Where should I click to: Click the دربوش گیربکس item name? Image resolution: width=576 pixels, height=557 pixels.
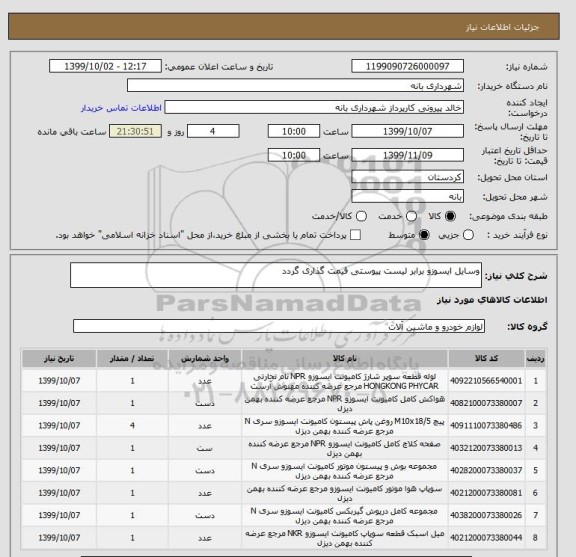coord(344,515)
